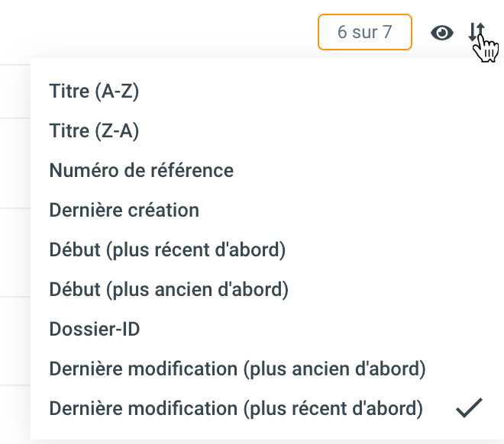Open the filtered count '6 sur 7' indicator
The height and width of the screenshot is (444, 504).
click(365, 33)
